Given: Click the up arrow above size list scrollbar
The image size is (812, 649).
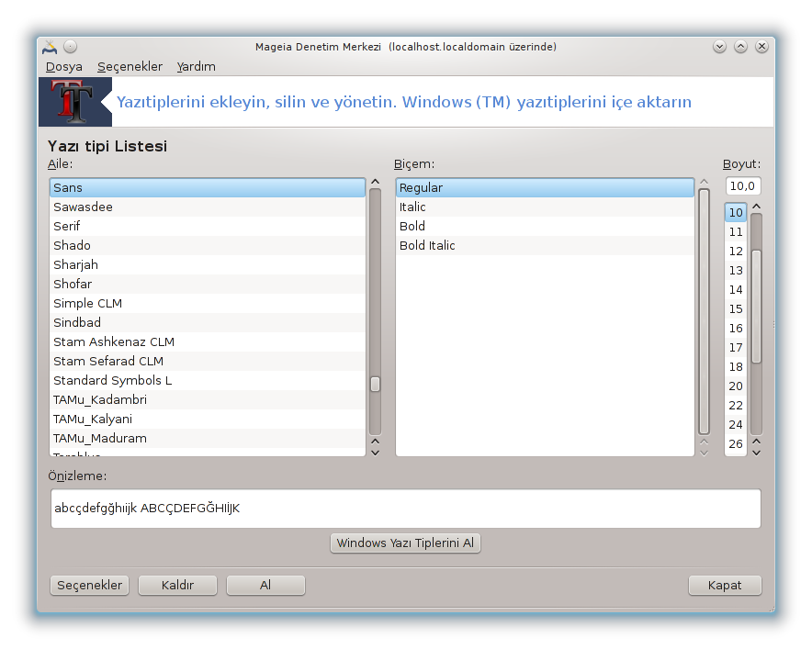Looking at the screenshot, I should 756,207.
